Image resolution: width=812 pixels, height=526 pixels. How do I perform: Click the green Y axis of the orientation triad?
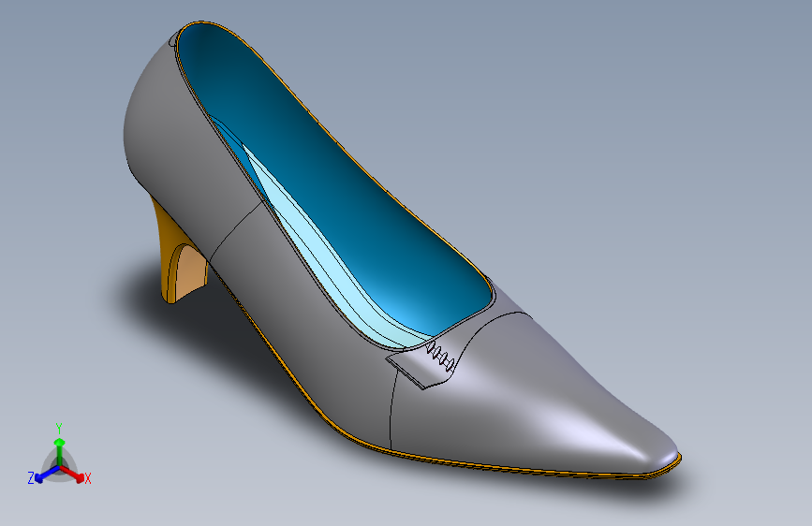click(x=59, y=452)
